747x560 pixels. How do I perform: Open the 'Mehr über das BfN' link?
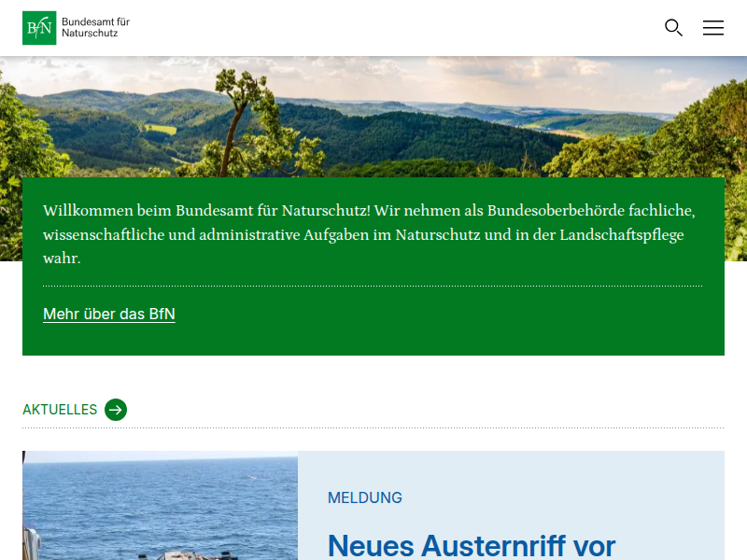(109, 314)
